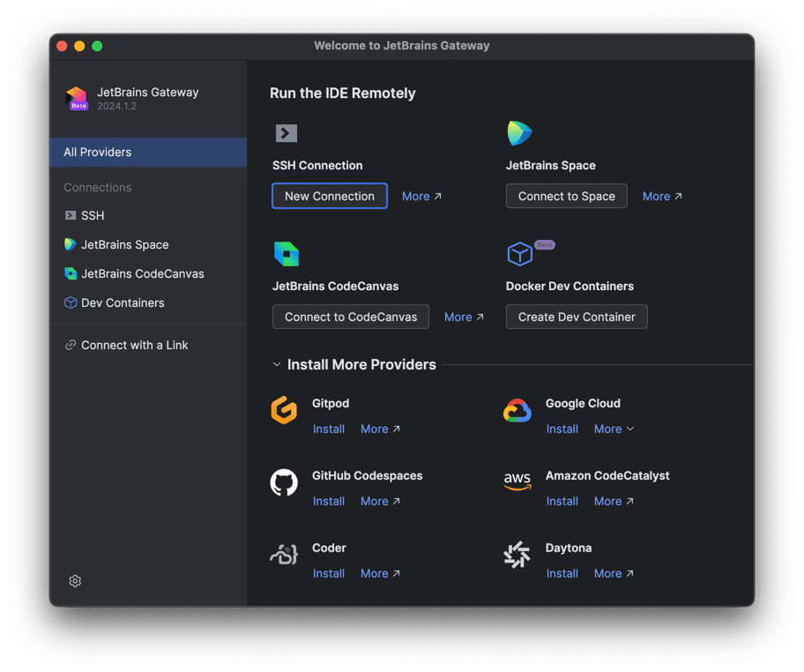Screen dimensions: 804x672
Task: Open More link for Gitpod
Action: pyautogui.click(x=380, y=429)
